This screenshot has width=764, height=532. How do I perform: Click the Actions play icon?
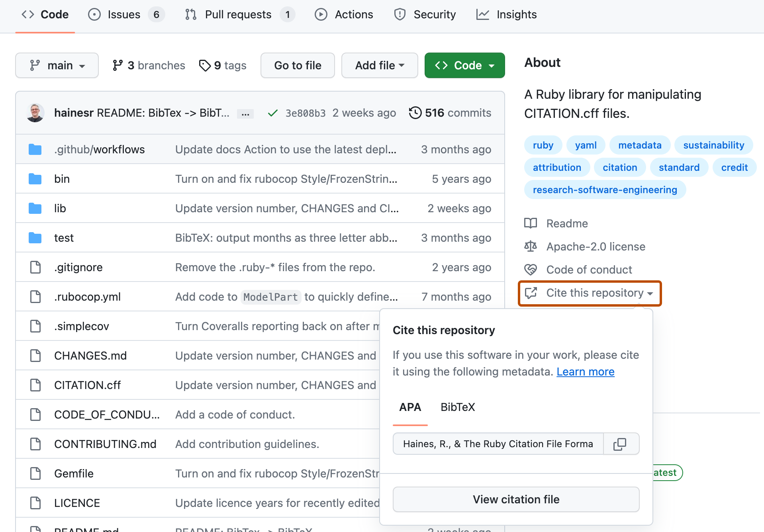pyautogui.click(x=321, y=14)
